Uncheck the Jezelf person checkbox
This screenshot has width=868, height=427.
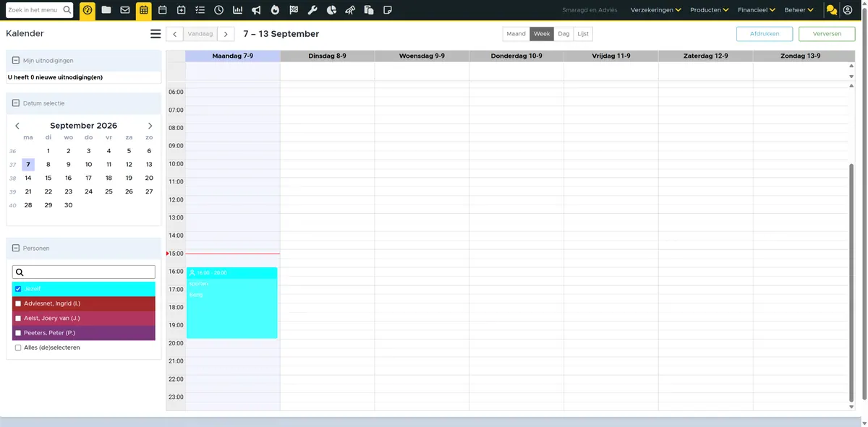18,289
